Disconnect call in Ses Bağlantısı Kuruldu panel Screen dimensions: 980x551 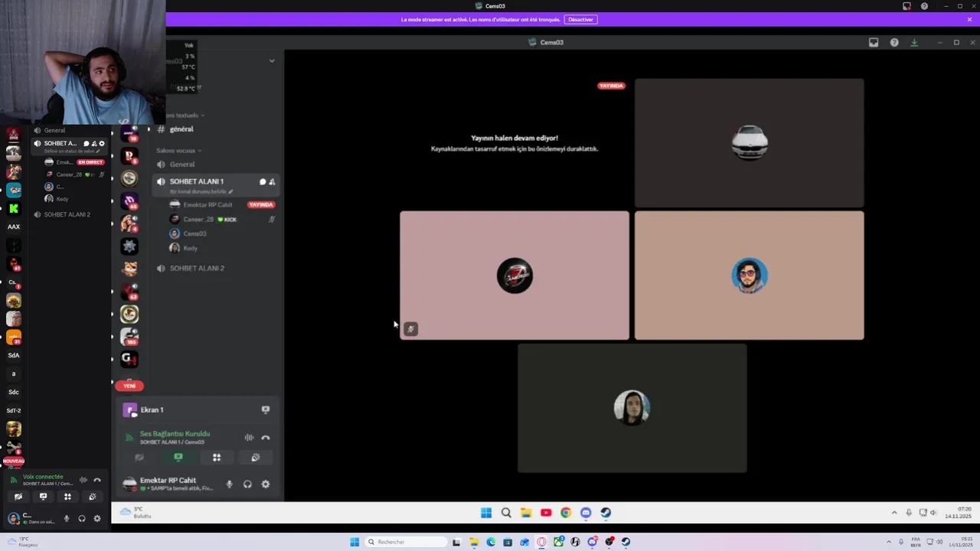click(x=266, y=438)
